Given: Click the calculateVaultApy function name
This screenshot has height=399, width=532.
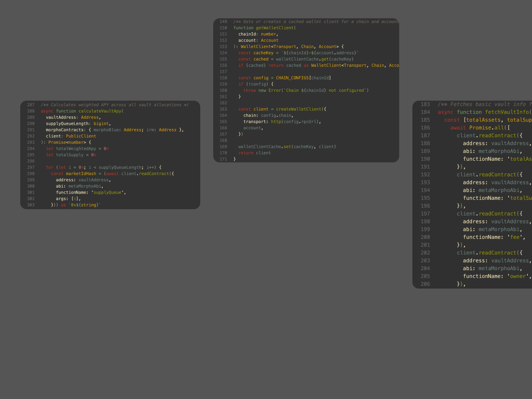Looking at the screenshot, I should tap(100, 111).
